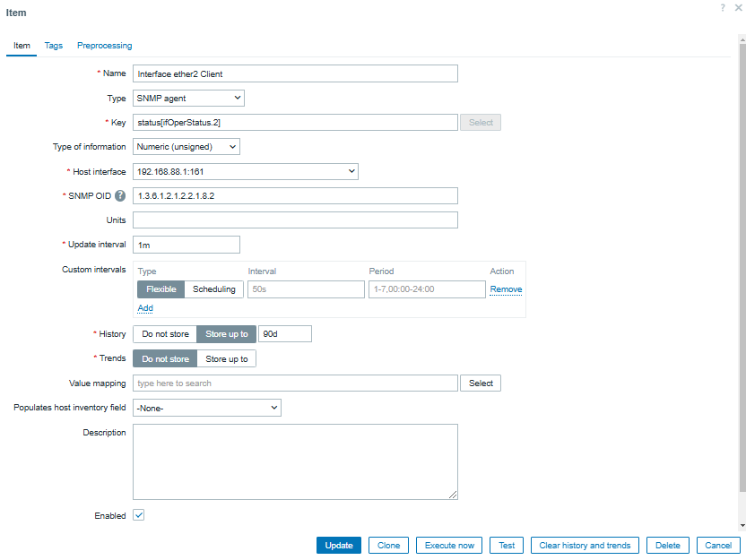Image resolution: width=746 pixels, height=560 pixels.
Task: Choose History Do not store
Action: pyautogui.click(x=165, y=333)
